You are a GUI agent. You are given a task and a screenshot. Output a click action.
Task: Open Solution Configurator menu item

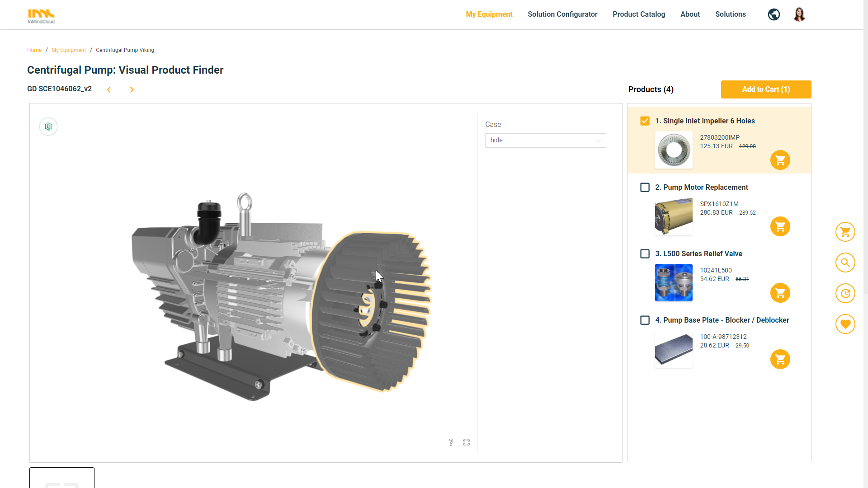[x=562, y=14]
